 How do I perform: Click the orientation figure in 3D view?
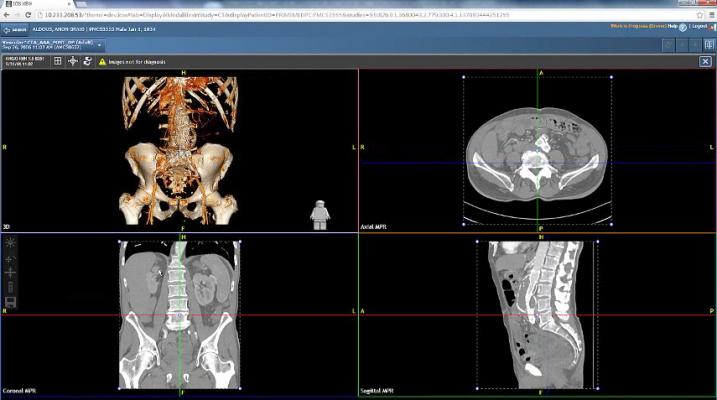[320, 214]
